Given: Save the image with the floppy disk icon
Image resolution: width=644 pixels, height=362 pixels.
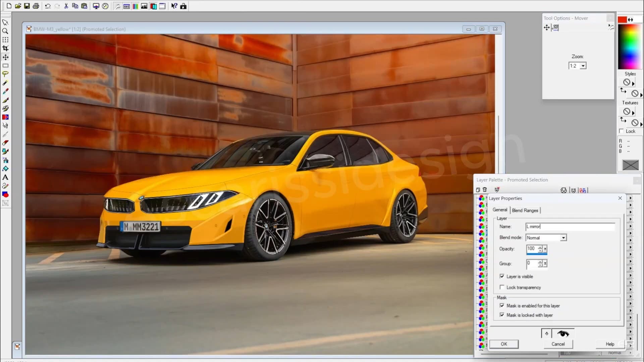Looking at the screenshot, I should click(x=26, y=6).
